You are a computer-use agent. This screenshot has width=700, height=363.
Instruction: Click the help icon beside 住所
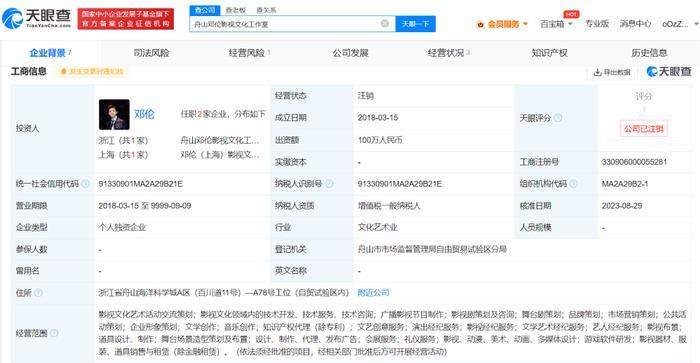pyautogui.click(x=38, y=293)
